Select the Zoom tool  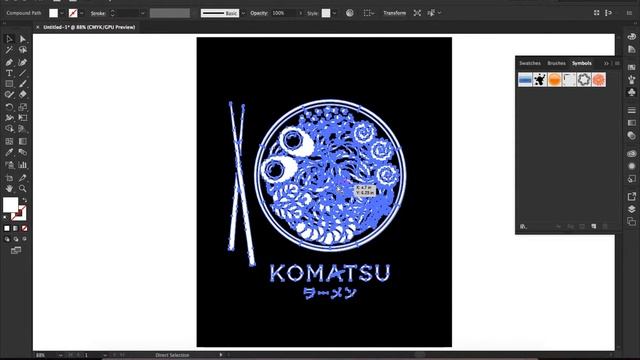pos(22,189)
